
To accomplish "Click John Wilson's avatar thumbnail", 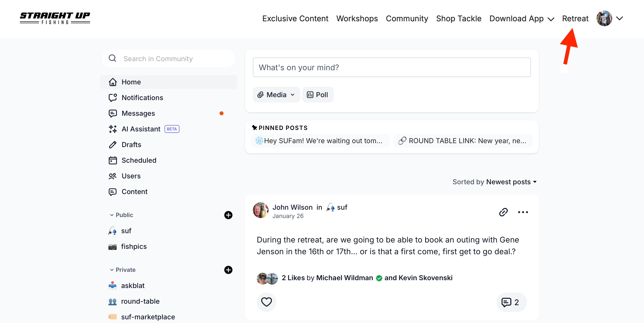I will click(260, 210).
